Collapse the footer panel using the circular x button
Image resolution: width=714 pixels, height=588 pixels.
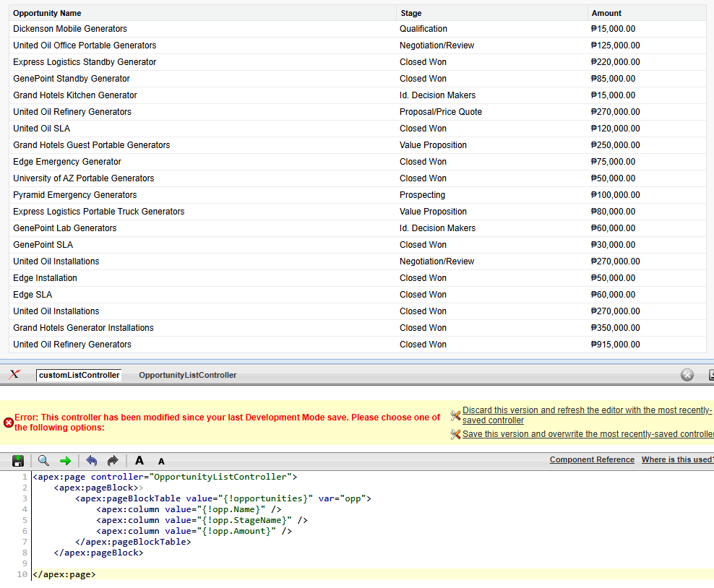[687, 374]
